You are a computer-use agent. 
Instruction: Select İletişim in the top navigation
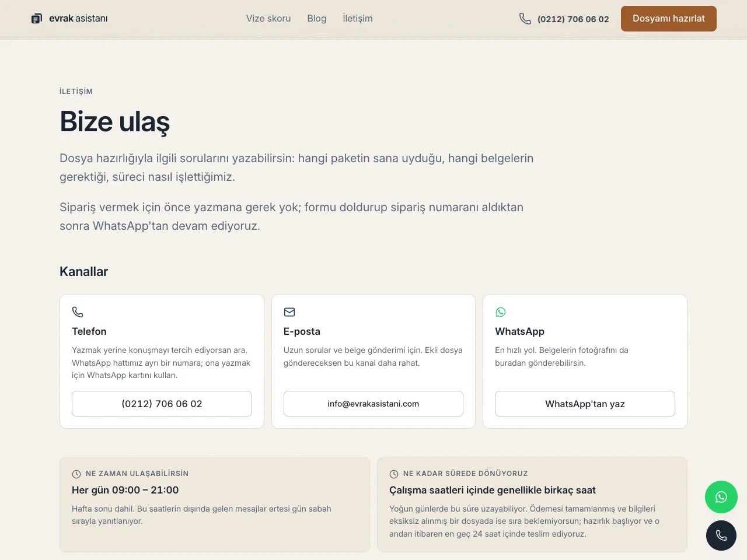(x=358, y=19)
